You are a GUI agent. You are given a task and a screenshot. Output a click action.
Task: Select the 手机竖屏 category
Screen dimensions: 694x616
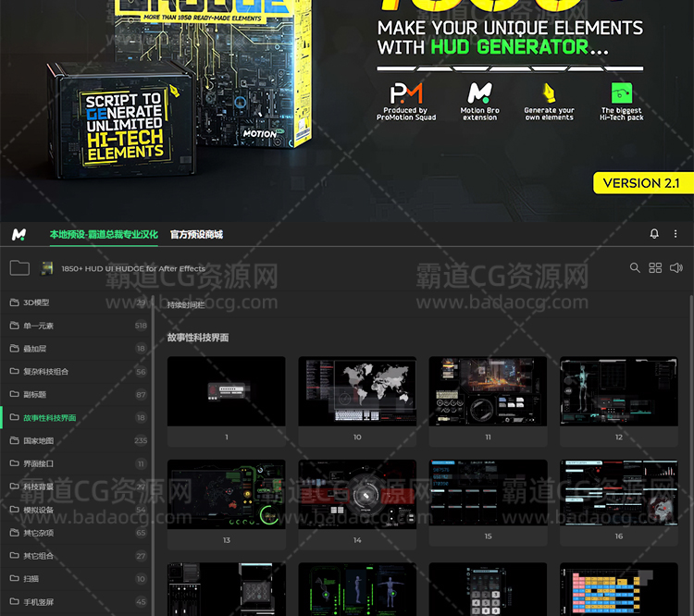pyautogui.click(x=76, y=602)
